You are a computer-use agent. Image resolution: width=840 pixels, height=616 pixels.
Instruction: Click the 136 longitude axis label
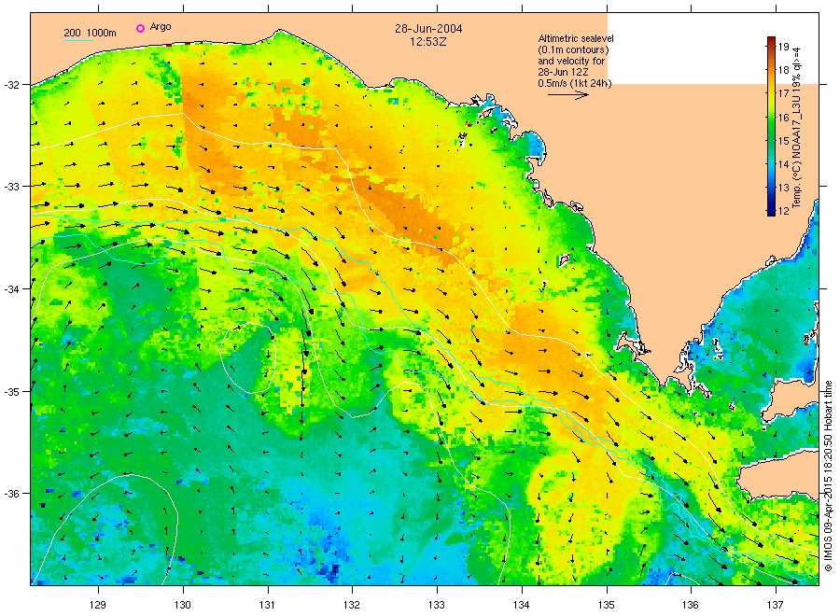pos(691,605)
